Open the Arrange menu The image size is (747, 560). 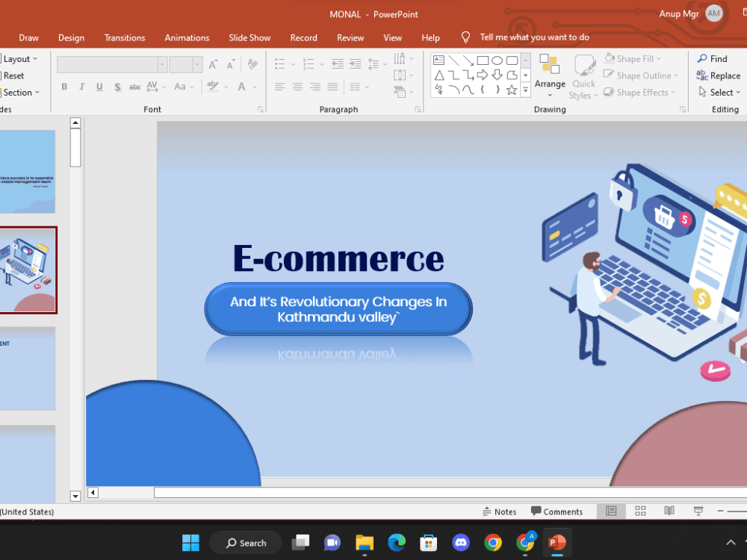pyautogui.click(x=550, y=75)
